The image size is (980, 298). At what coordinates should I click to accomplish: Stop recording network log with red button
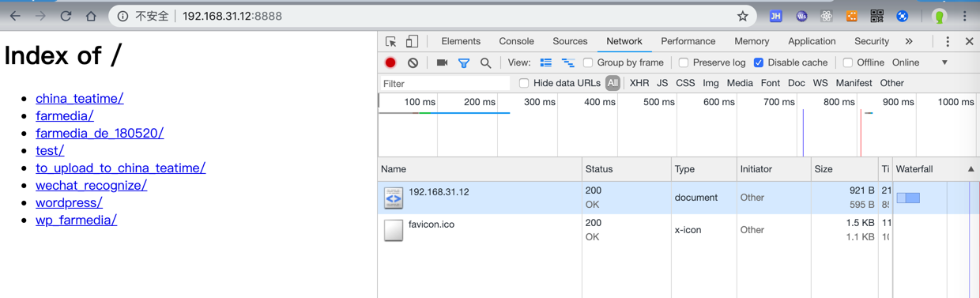pyautogui.click(x=390, y=62)
